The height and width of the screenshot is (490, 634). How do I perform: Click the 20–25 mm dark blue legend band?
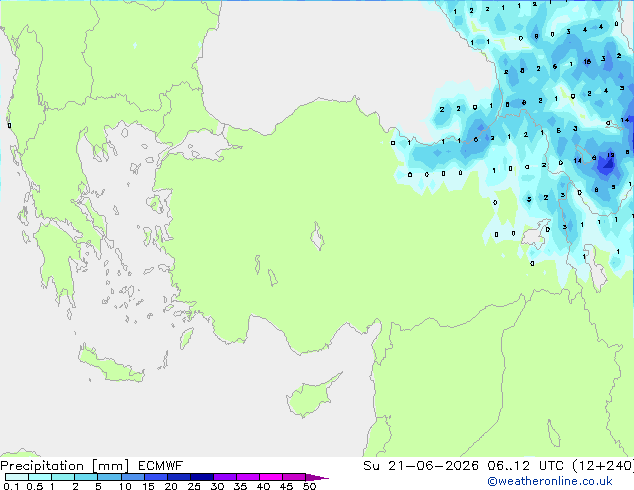178,477
